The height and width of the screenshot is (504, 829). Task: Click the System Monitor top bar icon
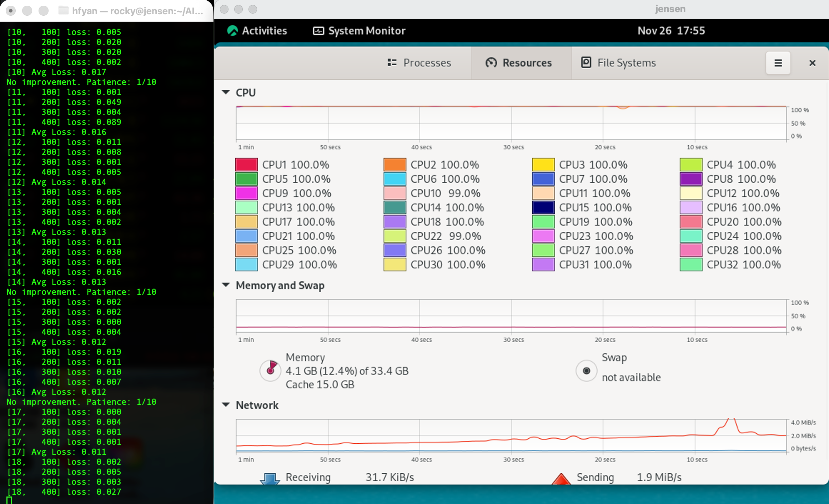318,31
